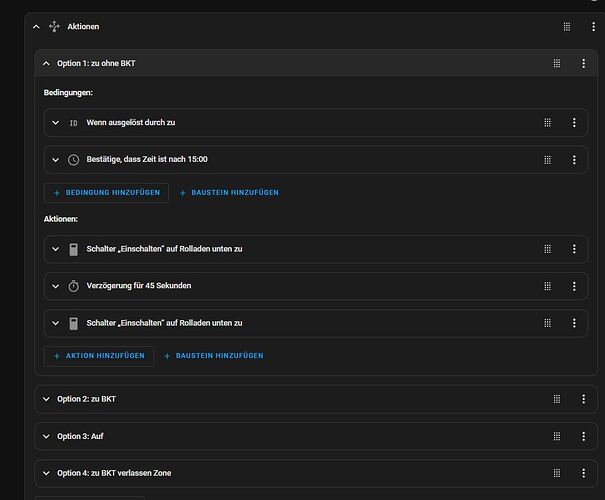Click drag handle of first Schalter action

tap(548, 249)
